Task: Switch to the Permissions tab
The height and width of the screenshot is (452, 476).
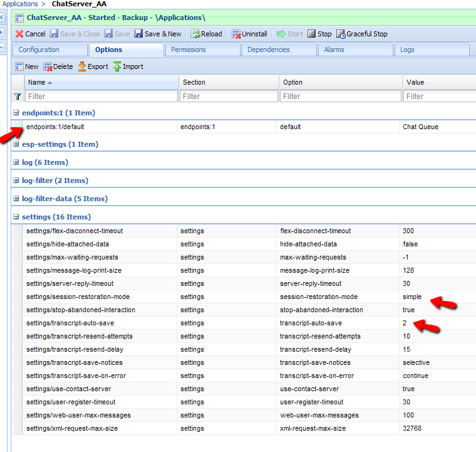Action: point(188,50)
